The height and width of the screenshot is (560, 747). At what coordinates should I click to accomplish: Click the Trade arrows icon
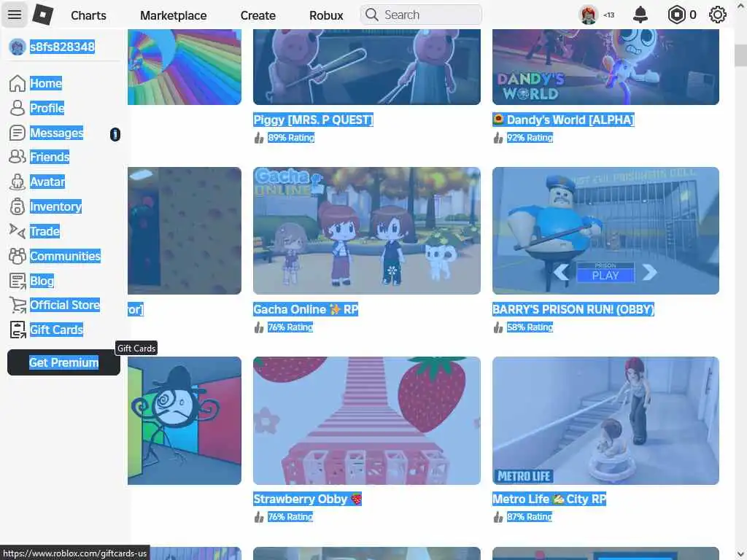[18, 231]
